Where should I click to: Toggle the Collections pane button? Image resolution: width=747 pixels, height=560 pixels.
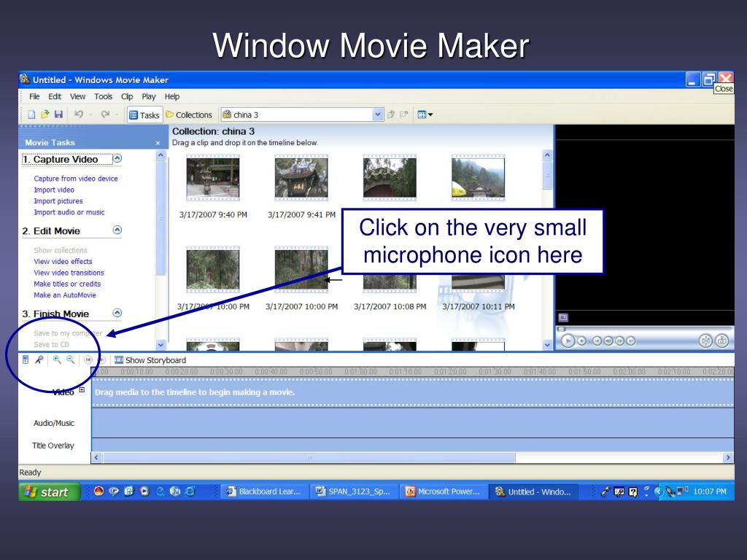pyautogui.click(x=189, y=114)
